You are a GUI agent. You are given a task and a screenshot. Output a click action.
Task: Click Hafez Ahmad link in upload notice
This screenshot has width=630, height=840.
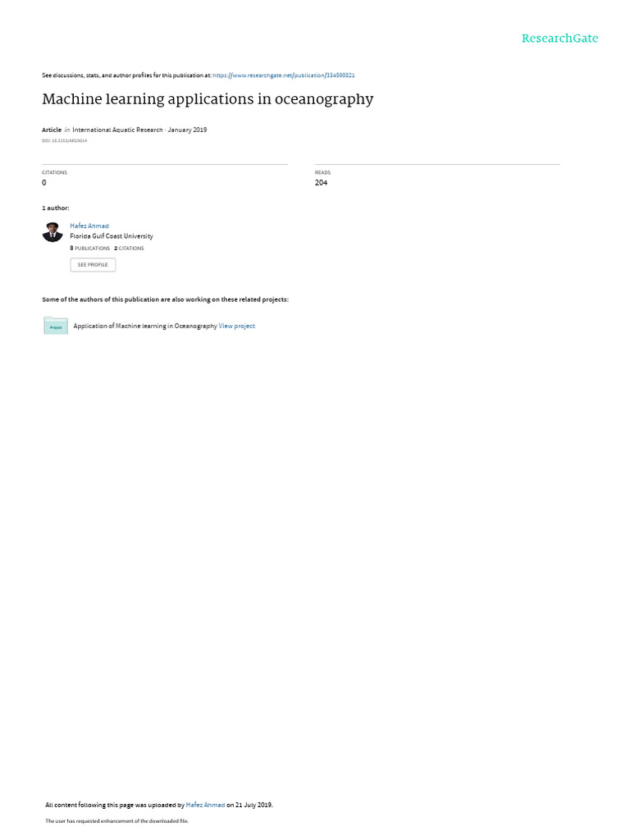coord(205,805)
